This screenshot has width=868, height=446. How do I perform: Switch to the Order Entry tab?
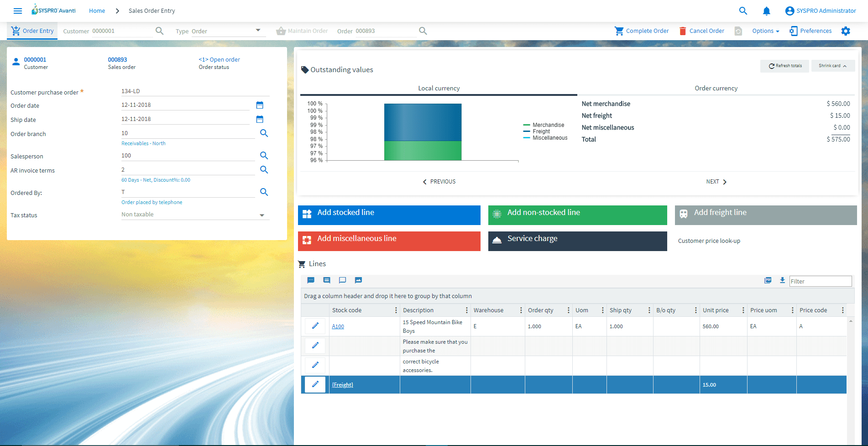click(x=32, y=31)
